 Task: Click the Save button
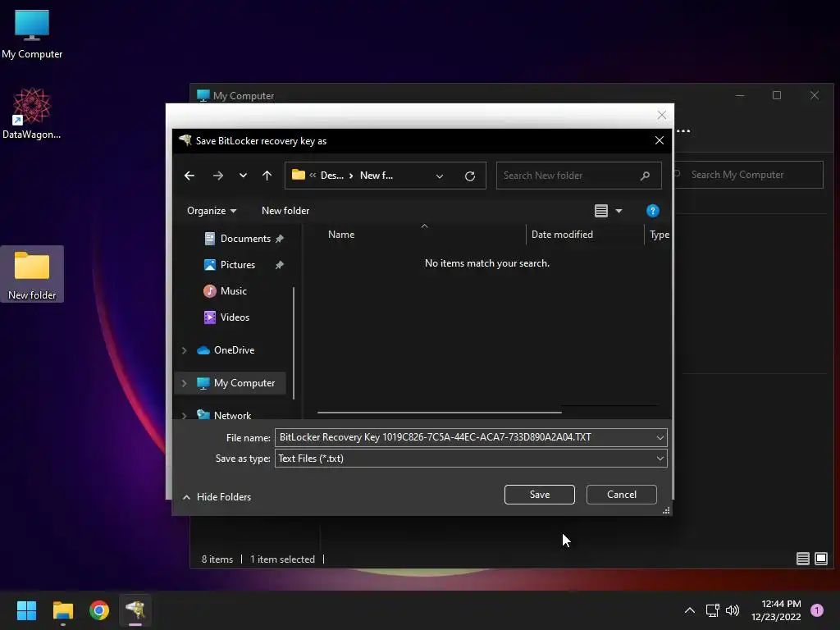pos(540,495)
